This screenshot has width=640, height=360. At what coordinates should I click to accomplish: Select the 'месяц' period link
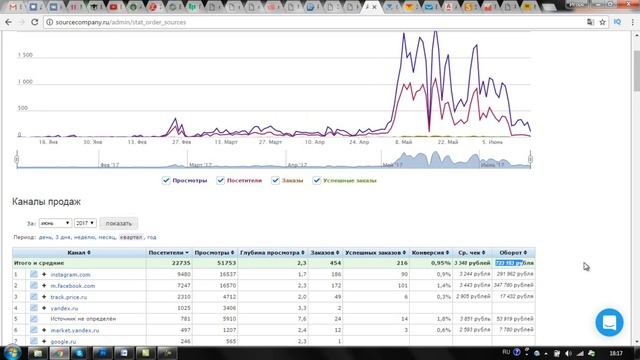[x=107, y=237]
